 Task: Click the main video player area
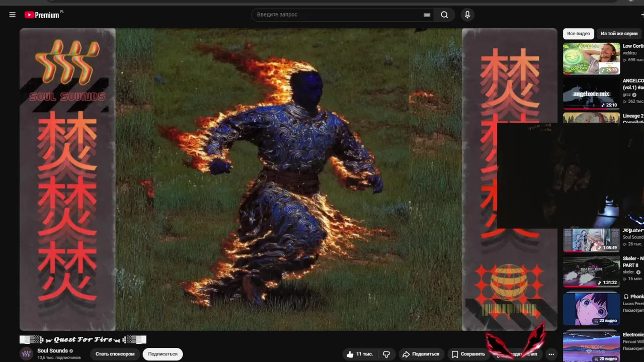288,179
